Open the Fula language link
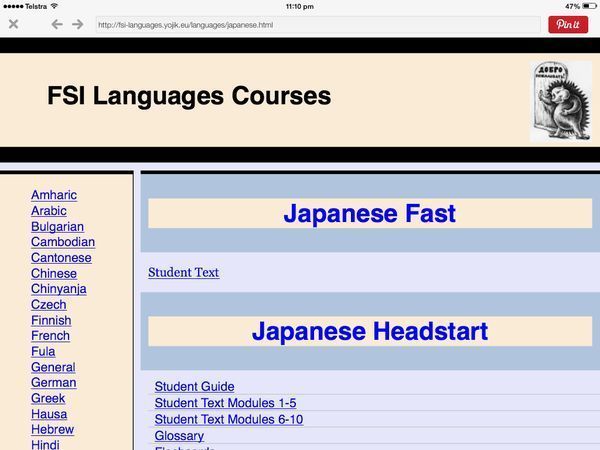This screenshot has width=600, height=450. [x=43, y=351]
